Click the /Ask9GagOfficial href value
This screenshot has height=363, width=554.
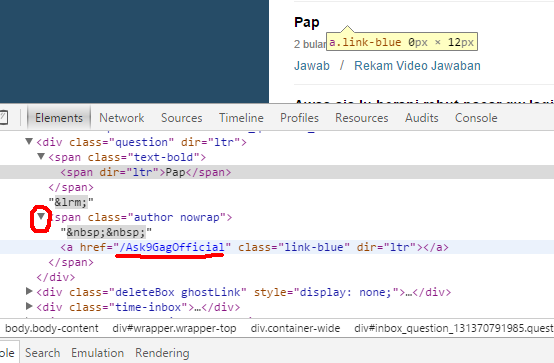172,247
